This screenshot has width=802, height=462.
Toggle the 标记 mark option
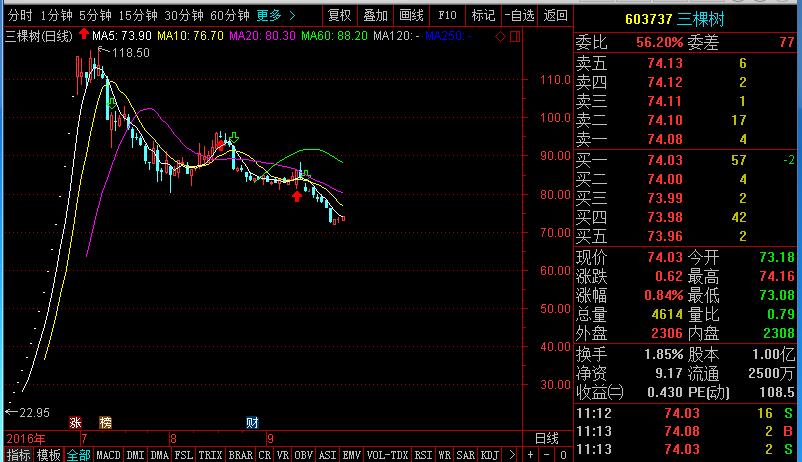(x=483, y=16)
